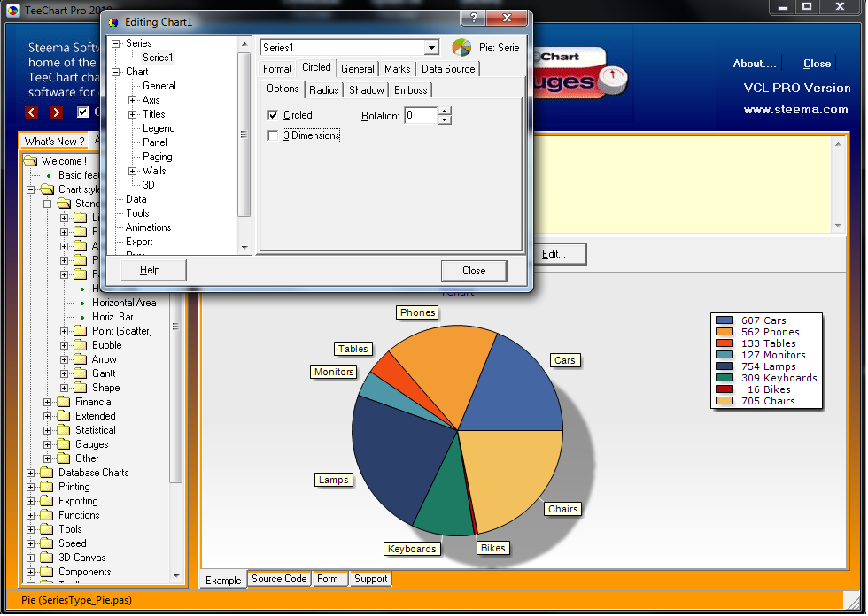Open the Series1 combo box dropdown

point(432,48)
